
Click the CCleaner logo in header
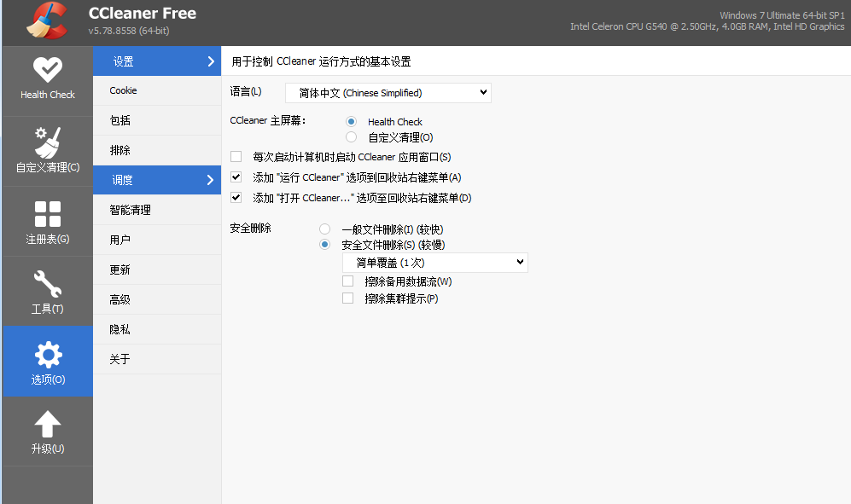click(x=46, y=22)
